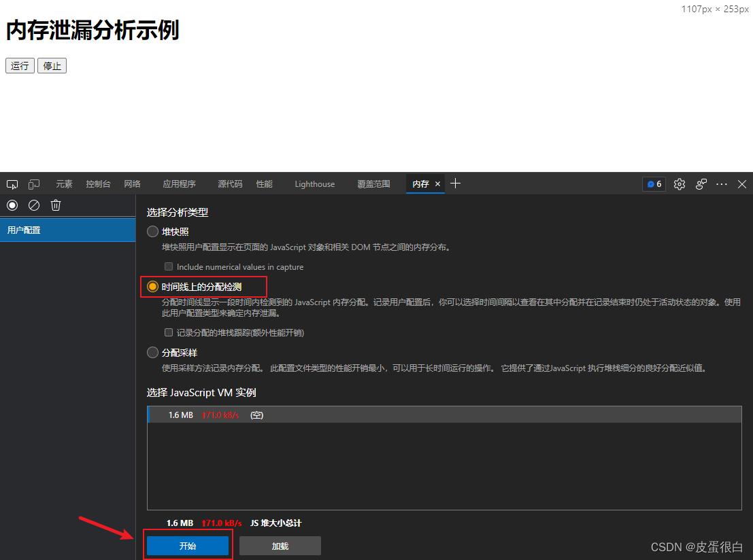Image resolution: width=753 pixels, height=560 pixels.
Task: Click the feedback people icon
Action: (701, 184)
